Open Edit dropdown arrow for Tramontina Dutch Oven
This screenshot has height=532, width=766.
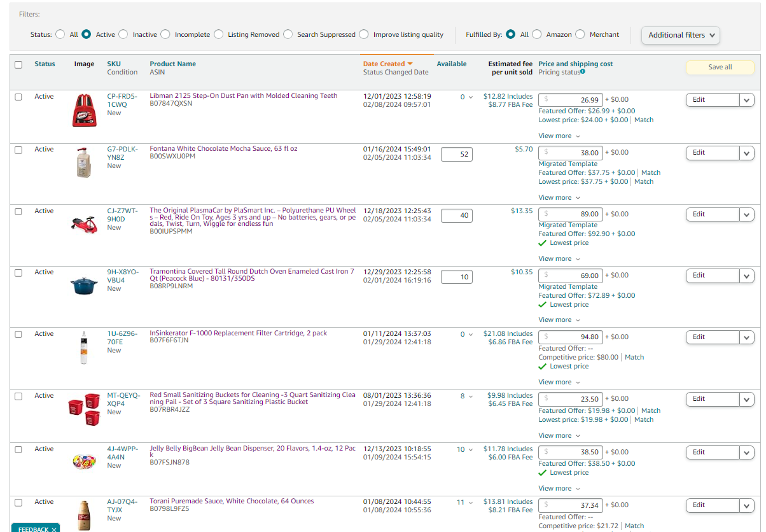coord(747,276)
